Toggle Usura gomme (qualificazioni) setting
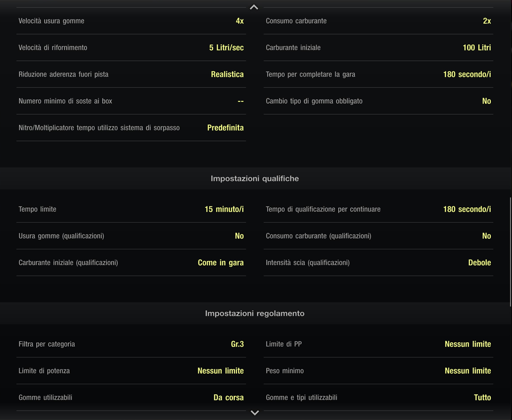The image size is (512, 420). coord(131,236)
